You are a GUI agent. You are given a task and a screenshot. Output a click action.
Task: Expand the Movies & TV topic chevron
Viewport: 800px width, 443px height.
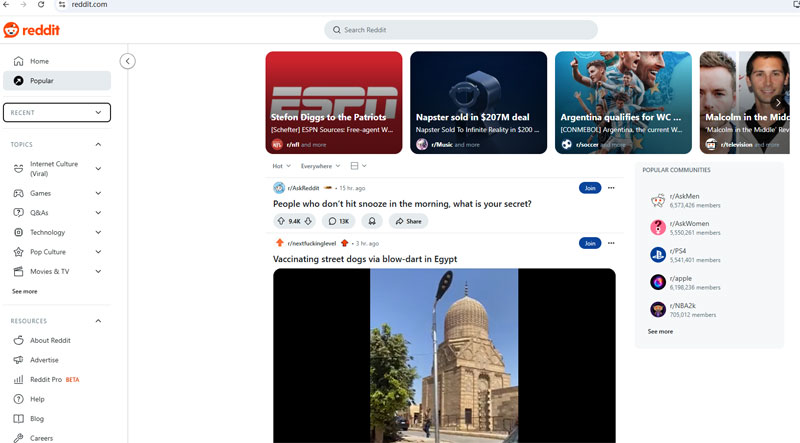(x=98, y=272)
